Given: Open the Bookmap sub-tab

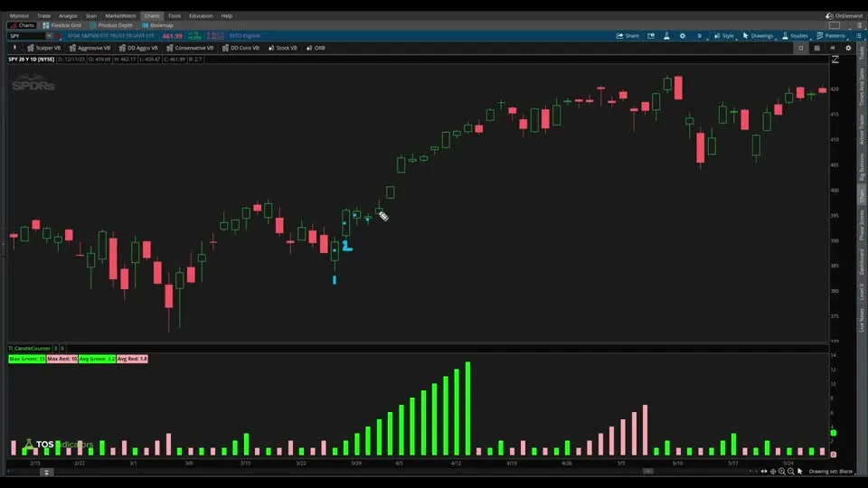Looking at the screenshot, I should [157, 25].
